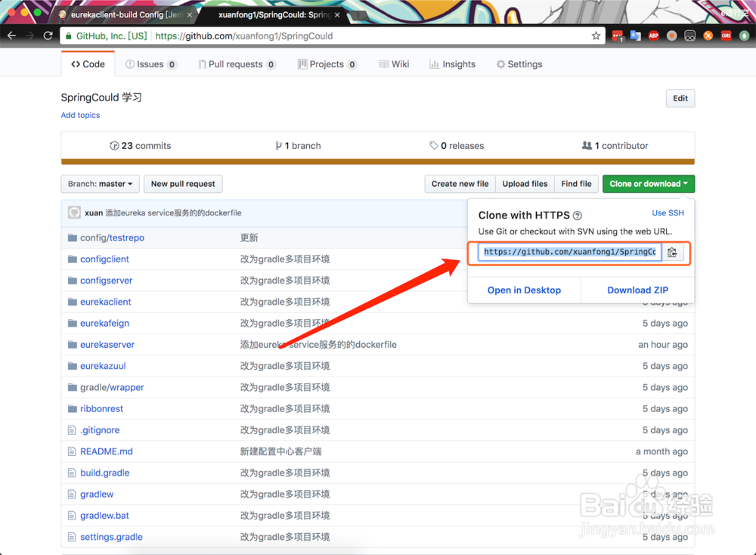Click the settings.gradle file icon
Viewport: 756px width, 555px height.
[72, 537]
